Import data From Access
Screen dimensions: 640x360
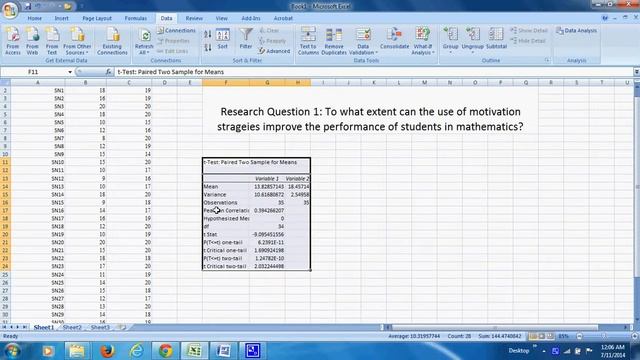(x=13, y=41)
